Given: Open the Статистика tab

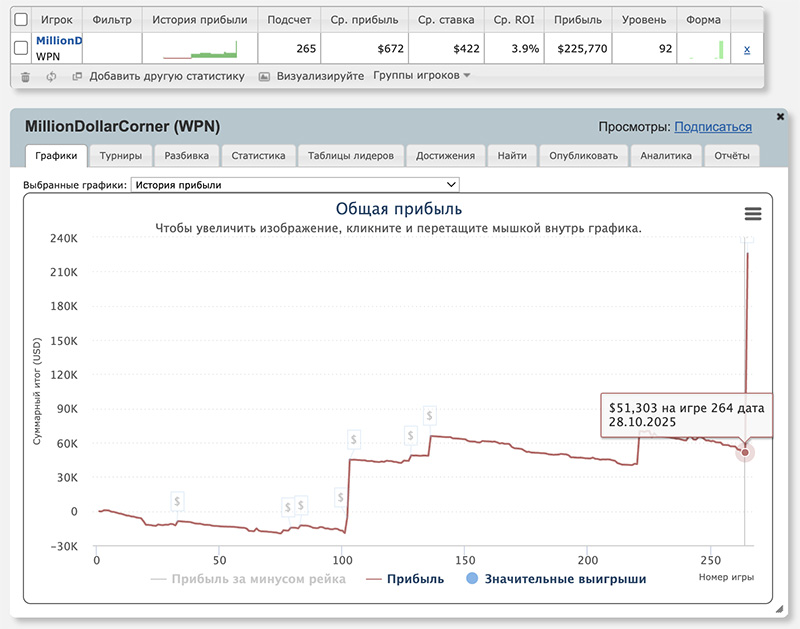Looking at the screenshot, I should [x=258, y=156].
